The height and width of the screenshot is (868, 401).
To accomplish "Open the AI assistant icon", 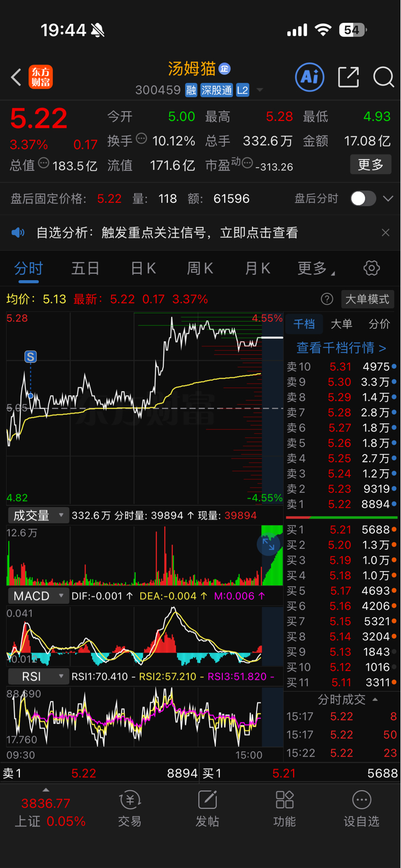I will pos(310,77).
